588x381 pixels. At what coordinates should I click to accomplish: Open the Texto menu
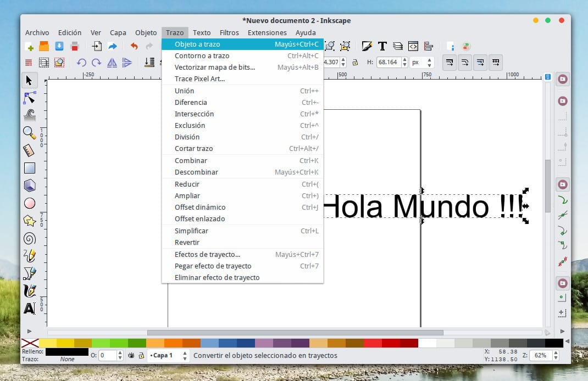[x=202, y=32]
